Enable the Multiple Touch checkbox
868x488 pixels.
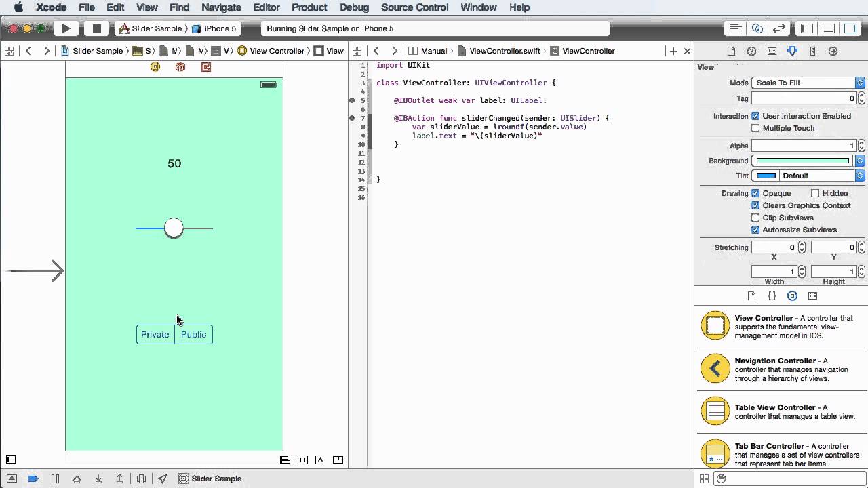pyautogui.click(x=755, y=128)
